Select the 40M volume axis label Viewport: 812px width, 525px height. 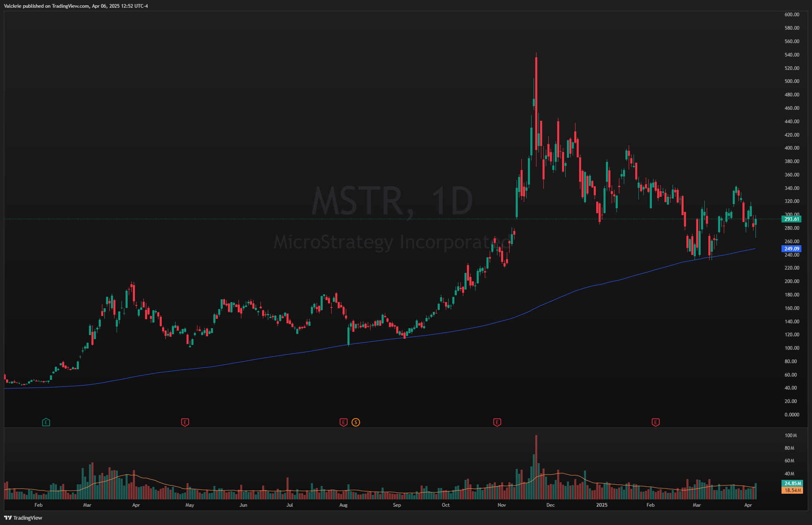789,474
